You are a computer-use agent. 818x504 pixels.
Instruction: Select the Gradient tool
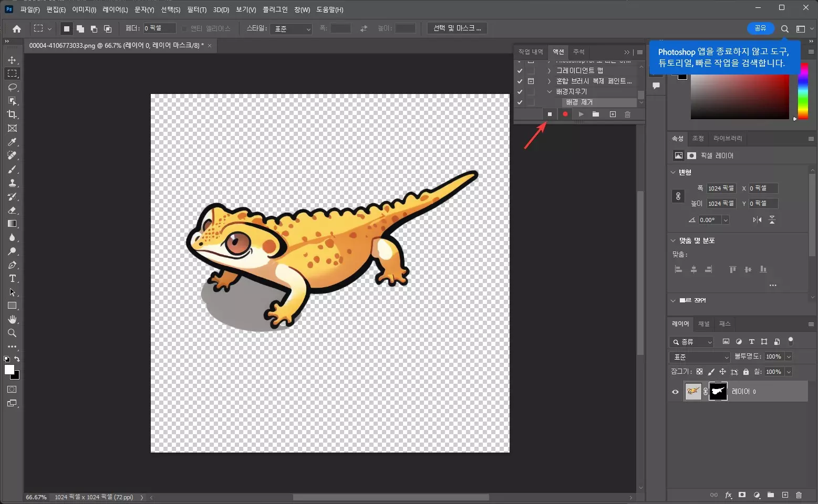click(x=12, y=224)
